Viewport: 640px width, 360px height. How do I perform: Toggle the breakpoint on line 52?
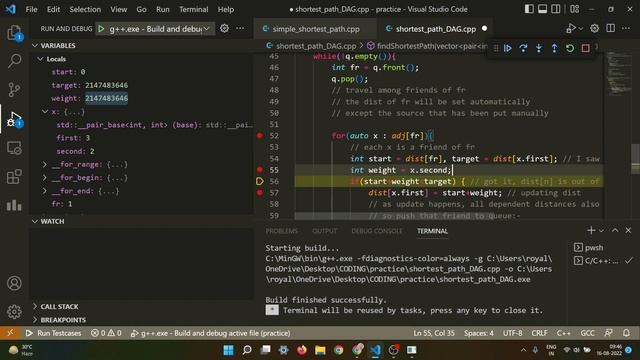(260, 136)
